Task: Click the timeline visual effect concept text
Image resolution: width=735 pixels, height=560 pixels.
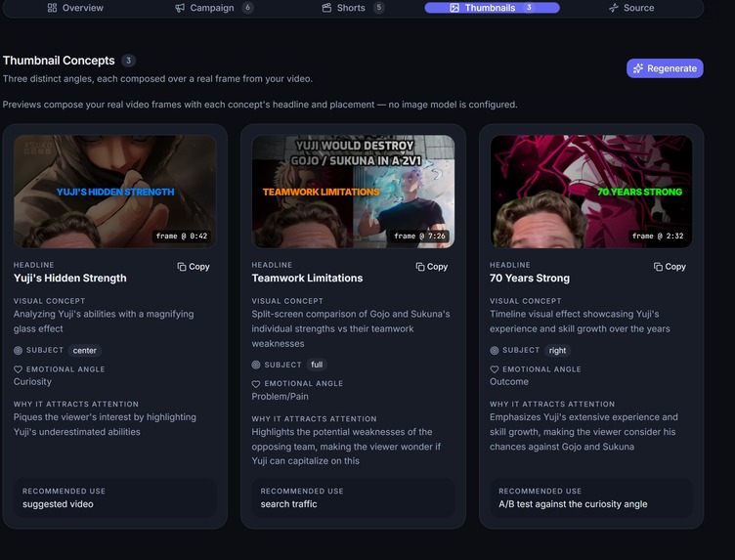Action: [580, 322]
